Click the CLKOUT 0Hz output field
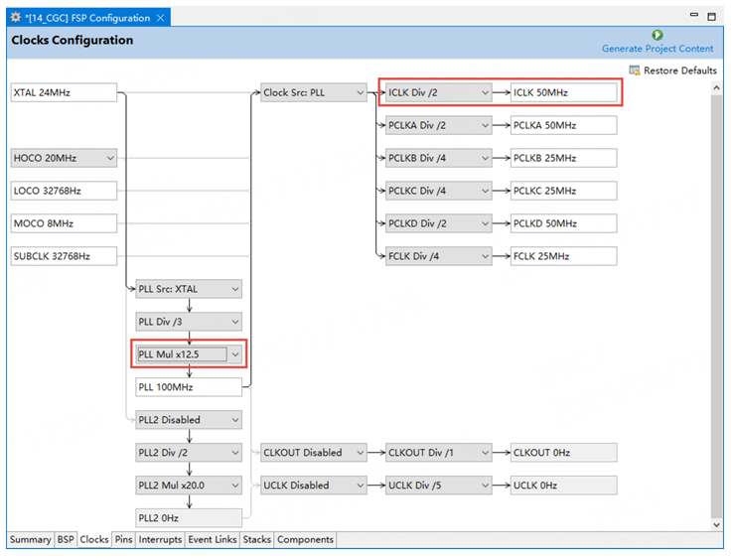This screenshot has height=560, width=733. coord(564,453)
